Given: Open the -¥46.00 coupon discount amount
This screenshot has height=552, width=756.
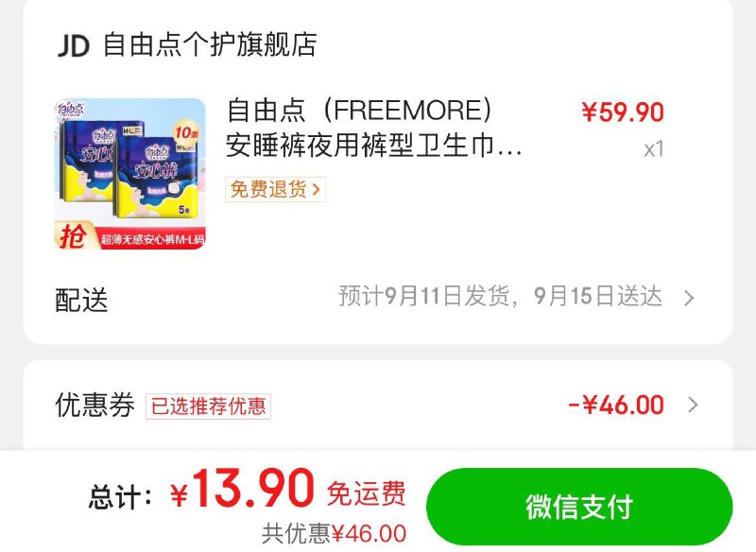Looking at the screenshot, I should [616, 405].
